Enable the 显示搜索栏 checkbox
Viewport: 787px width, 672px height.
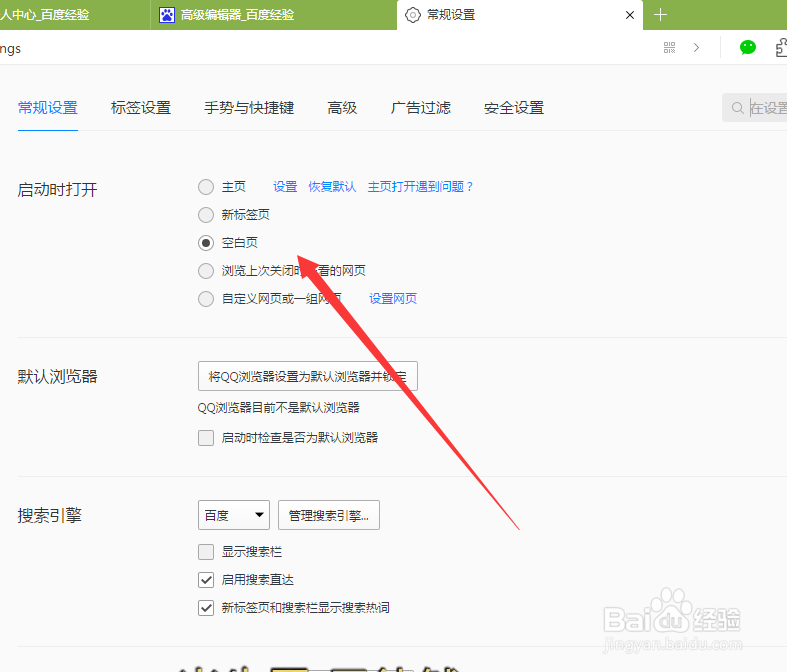(206, 552)
